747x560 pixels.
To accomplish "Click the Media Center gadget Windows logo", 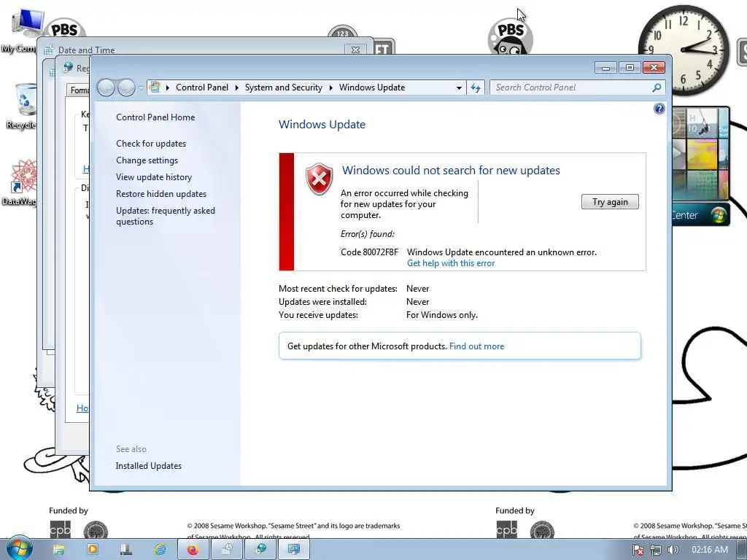I will point(719,215).
